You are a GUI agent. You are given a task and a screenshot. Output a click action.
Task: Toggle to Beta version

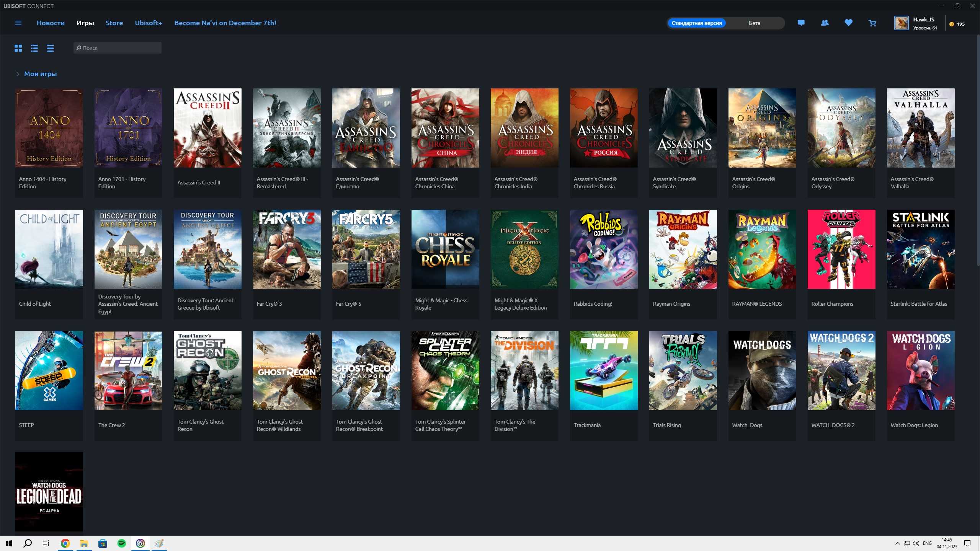click(755, 23)
